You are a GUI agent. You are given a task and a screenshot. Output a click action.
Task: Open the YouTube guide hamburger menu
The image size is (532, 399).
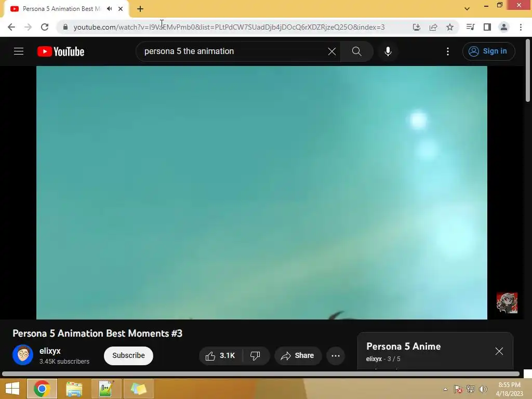[x=19, y=51]
